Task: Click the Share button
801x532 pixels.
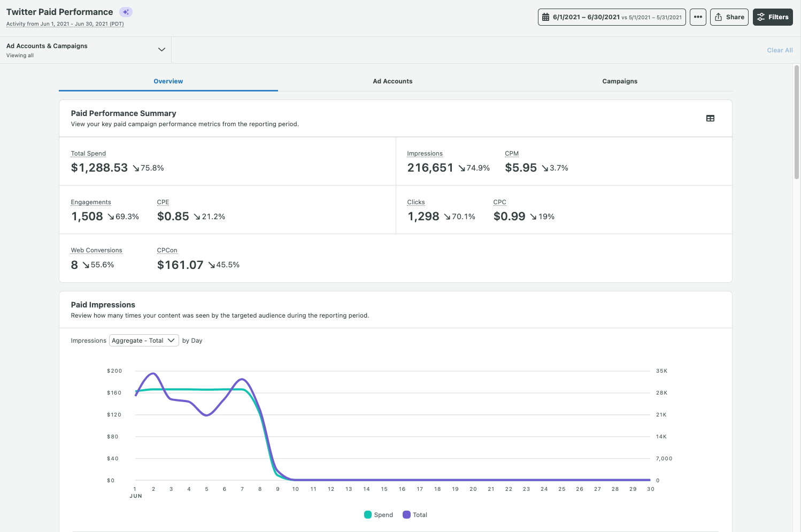Action: [729, 17]
